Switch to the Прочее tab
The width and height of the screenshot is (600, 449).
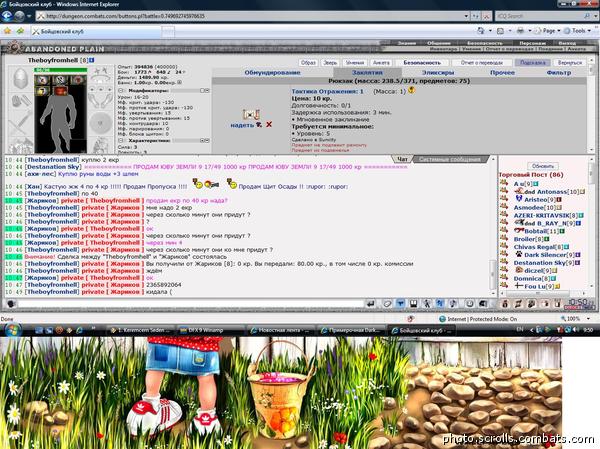tap(502, 72)
